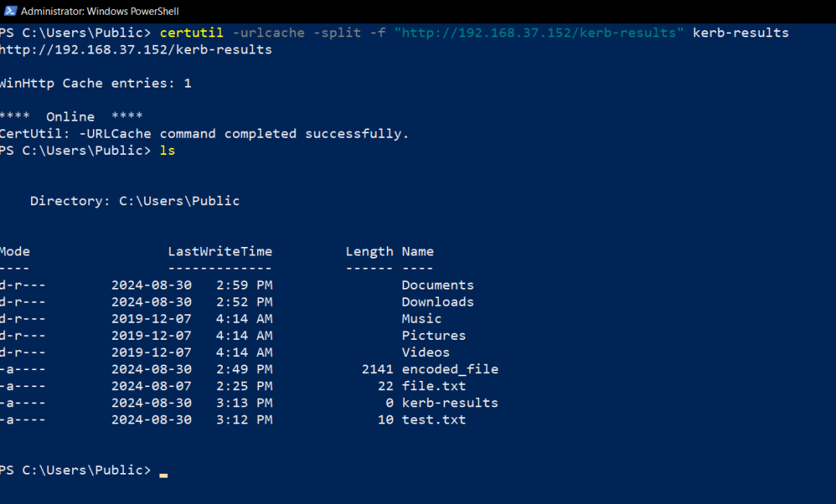
Task: Select the Documents folder entry
Action: click(x=437, y=284)
